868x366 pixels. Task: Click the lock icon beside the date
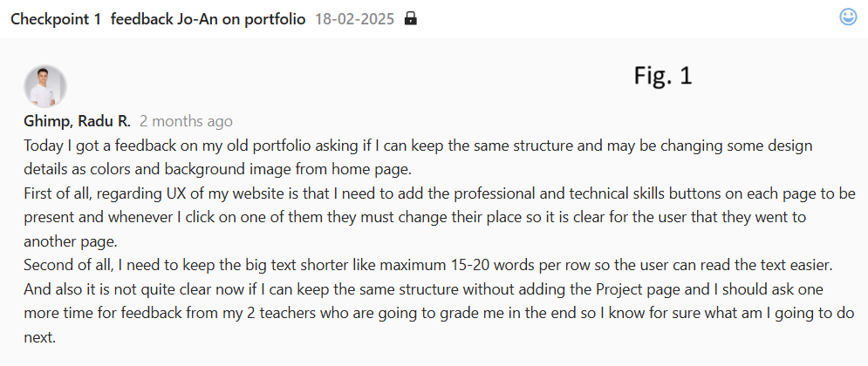point(411,18)
